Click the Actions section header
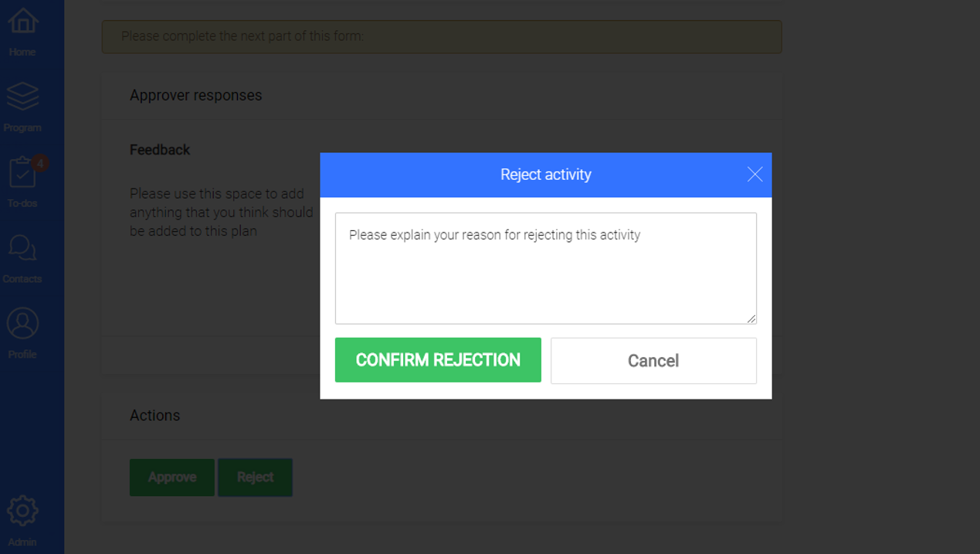 pyautogui.click(x=154, y=415)
